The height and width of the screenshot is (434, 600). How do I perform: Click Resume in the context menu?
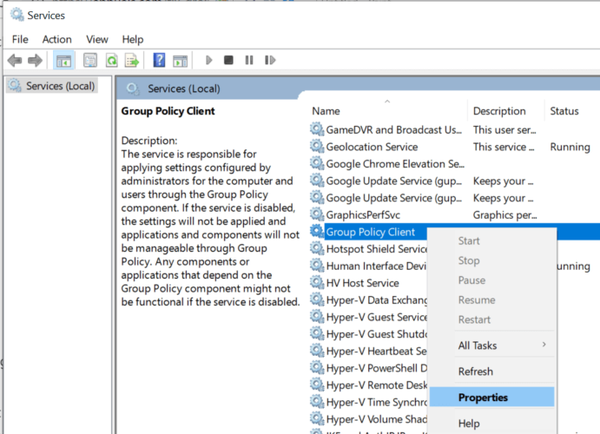(x=492, y=300)
